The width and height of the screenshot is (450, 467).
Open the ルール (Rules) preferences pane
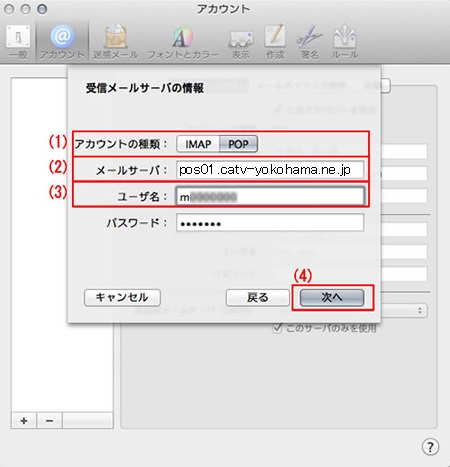(345, 42)
